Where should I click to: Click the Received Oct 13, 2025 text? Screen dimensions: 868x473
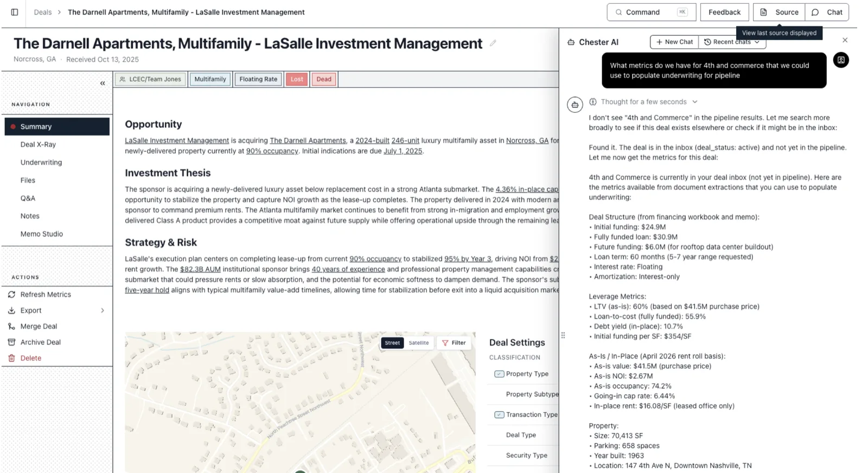pos(103,60)
